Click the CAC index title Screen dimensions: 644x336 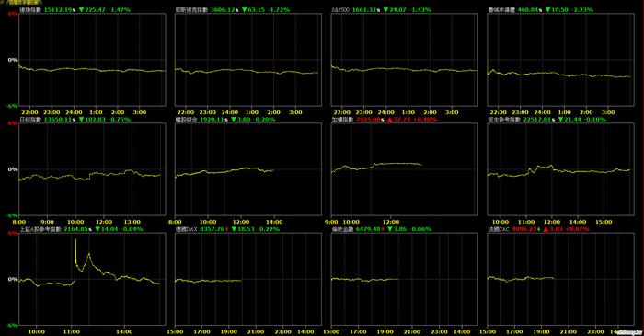[x=499, y=229]
